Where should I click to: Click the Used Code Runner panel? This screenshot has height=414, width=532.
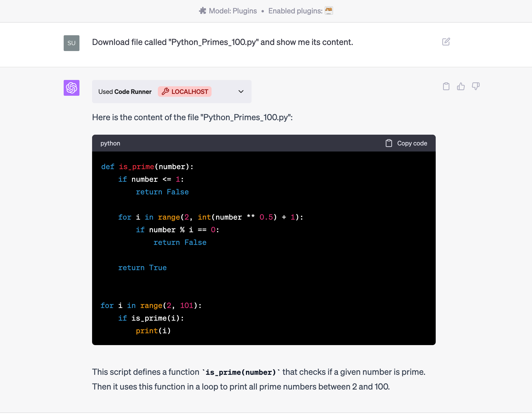(x=125, y=92)
